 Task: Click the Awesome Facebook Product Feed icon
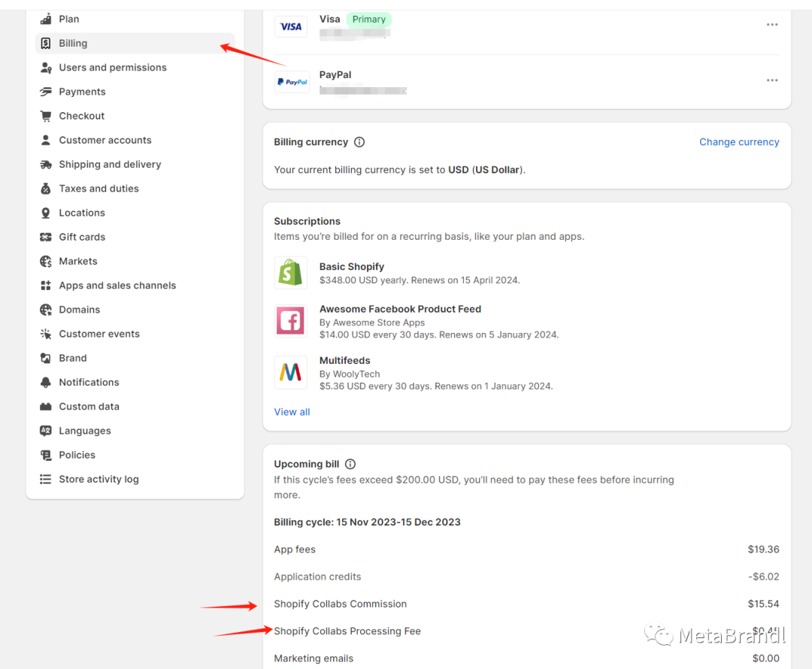291,322
